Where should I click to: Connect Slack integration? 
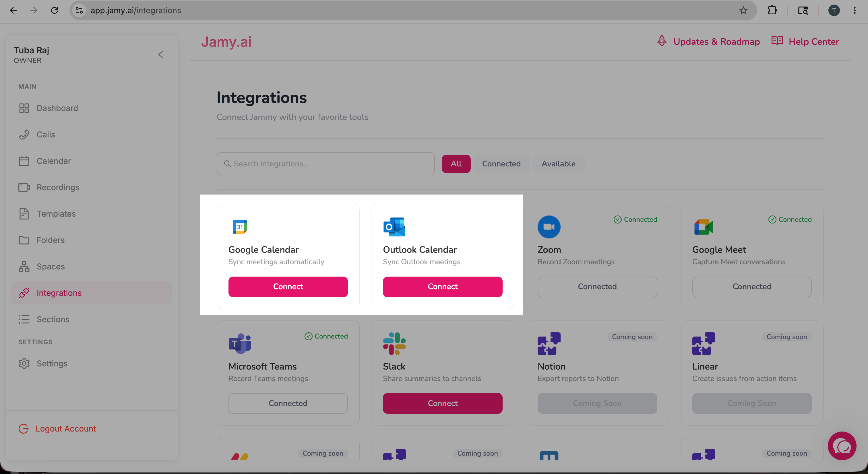point(442,403)
